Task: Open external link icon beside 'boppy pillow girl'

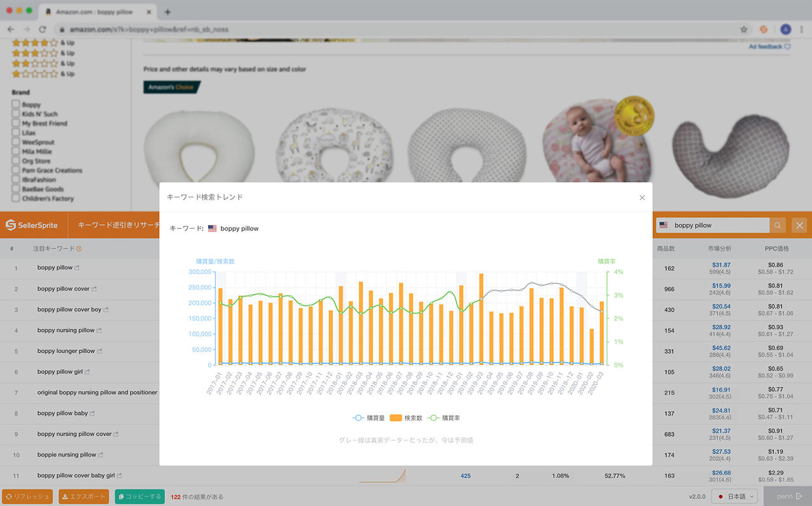Action: (x=88, y=372)
